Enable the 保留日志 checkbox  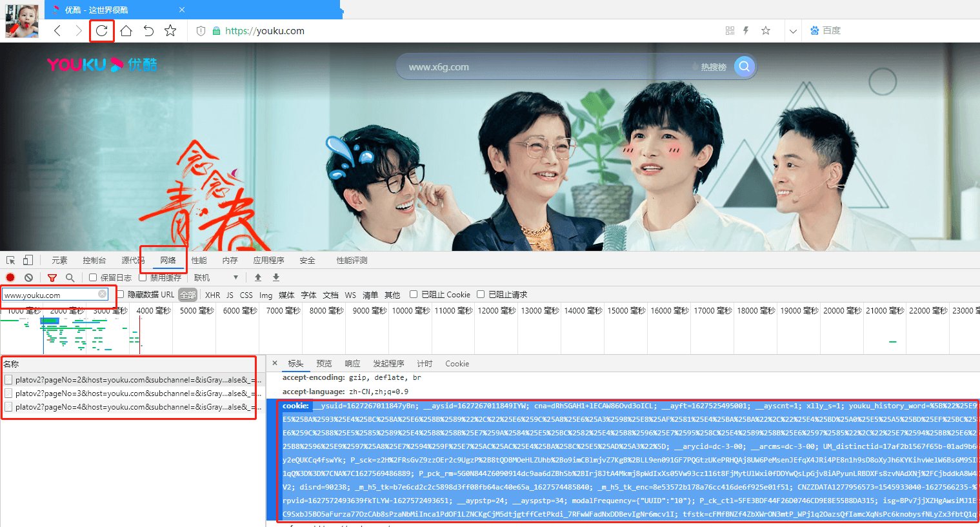click(x=93, y=277)
